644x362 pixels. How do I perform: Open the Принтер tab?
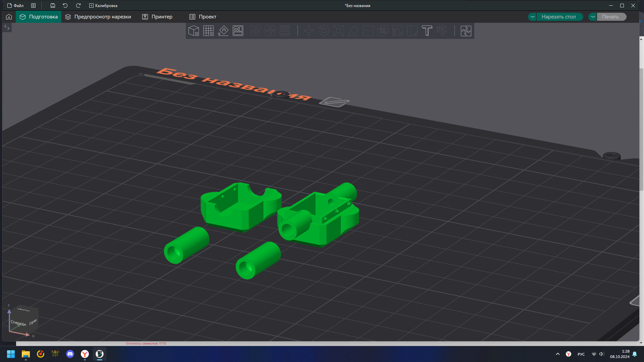157,17
